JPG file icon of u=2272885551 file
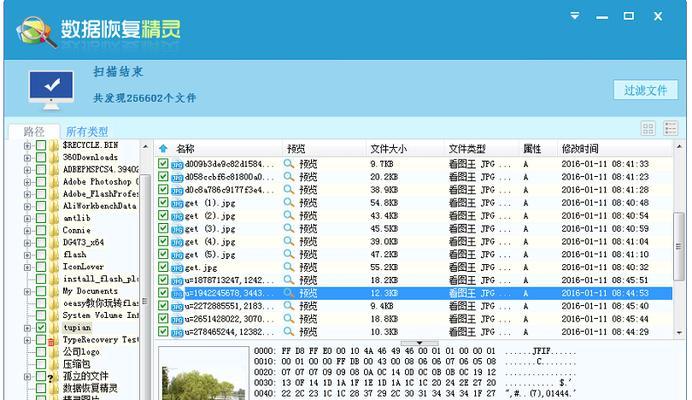Image resolution: width=692 pixels, height=400 pixels. click(177, 307)
